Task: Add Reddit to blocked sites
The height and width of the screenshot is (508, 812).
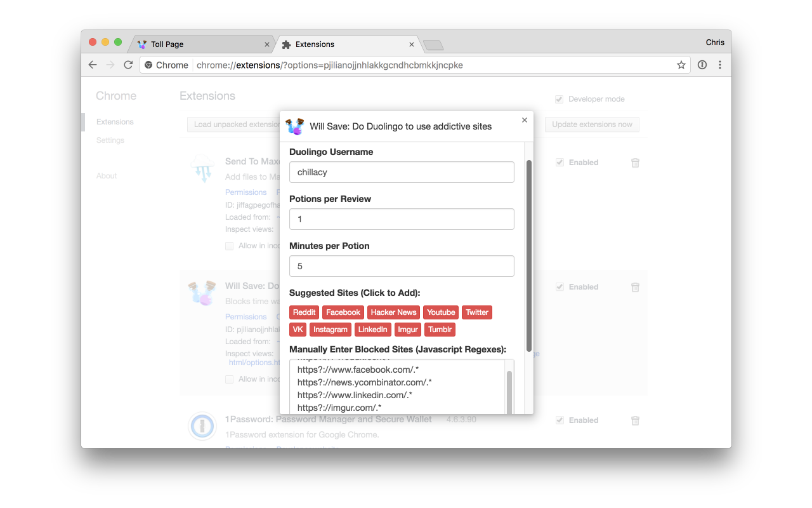Action: tap(304, 312)
